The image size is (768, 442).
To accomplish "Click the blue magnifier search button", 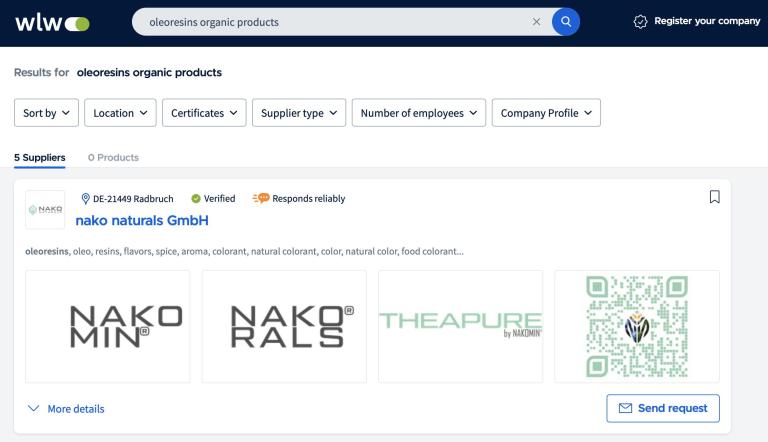I will (566, 22).
